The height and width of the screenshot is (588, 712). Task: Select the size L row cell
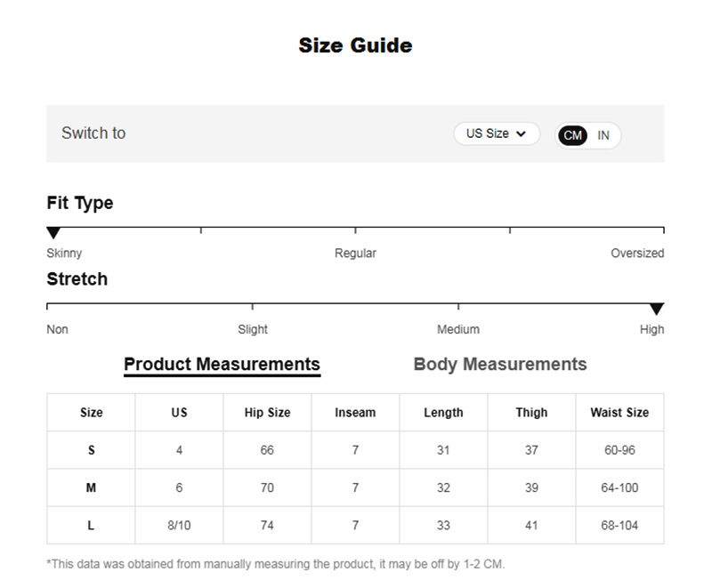[91, 526]
